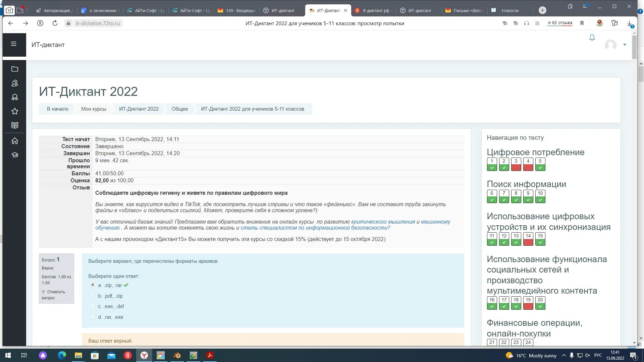Jump to question 17 in navigation
The width and height of the screenshot is (644, 362).
point(504,303)
